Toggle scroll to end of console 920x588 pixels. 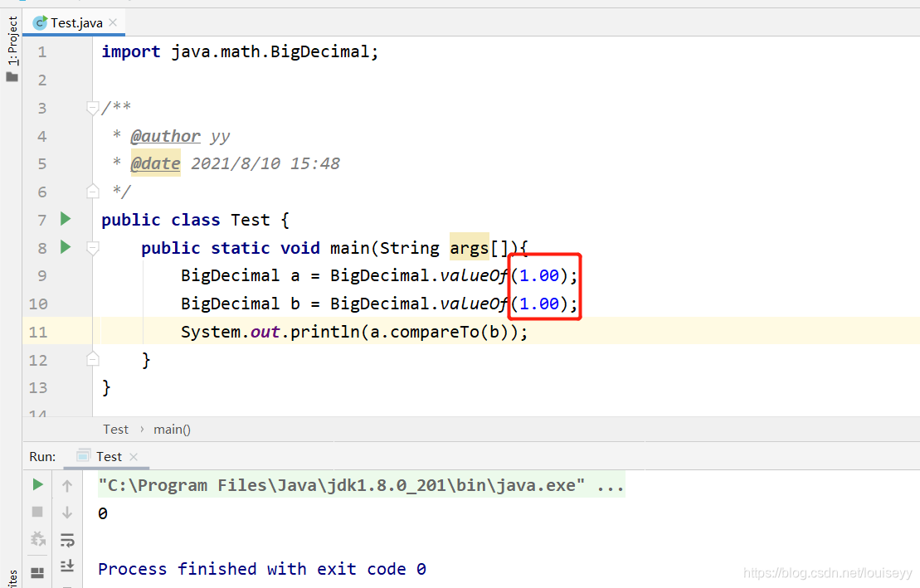(67, 566)
